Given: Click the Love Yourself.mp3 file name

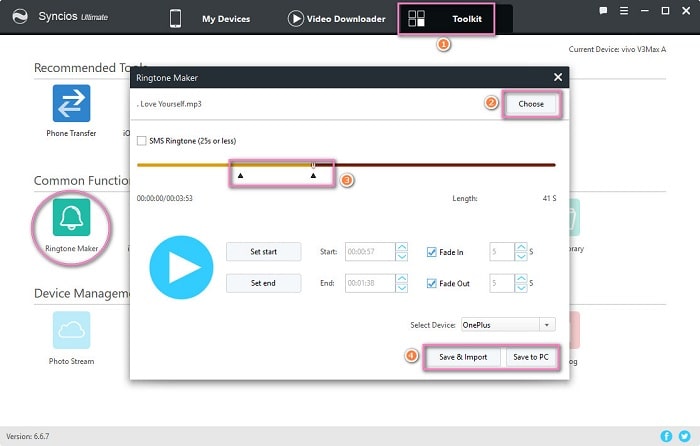Looking at the screenshot, I should (169, 104).
